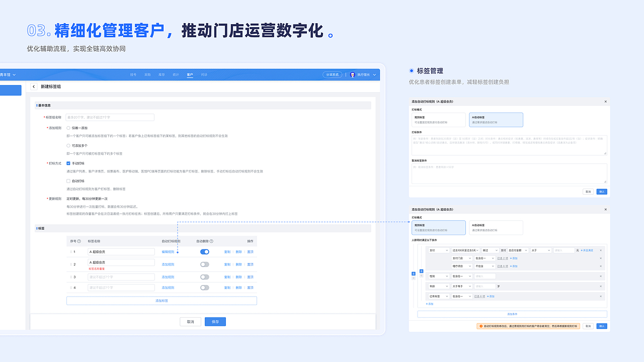Remove the 性别 condition row via its × icon

pyautogui.click(x=600, y=276)
